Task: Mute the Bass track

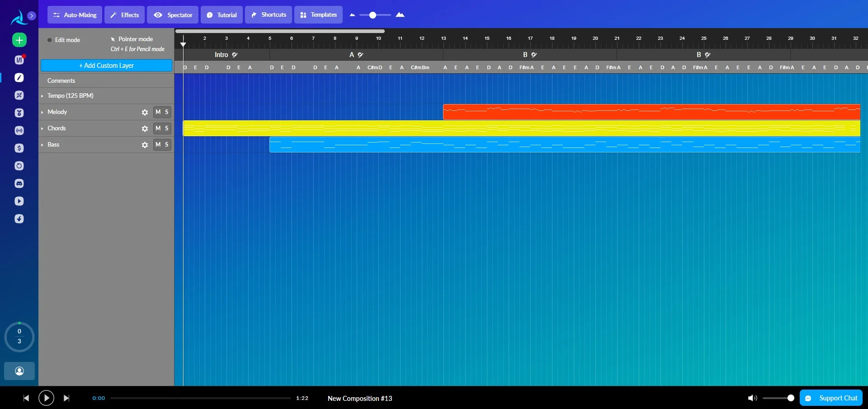Action: [158, 144]
